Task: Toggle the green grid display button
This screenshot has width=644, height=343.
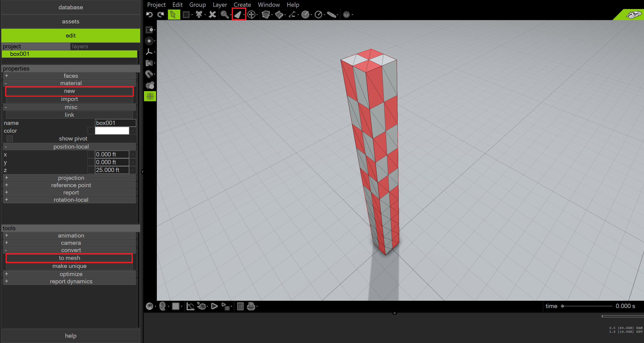Action: (x=150, y=96)
